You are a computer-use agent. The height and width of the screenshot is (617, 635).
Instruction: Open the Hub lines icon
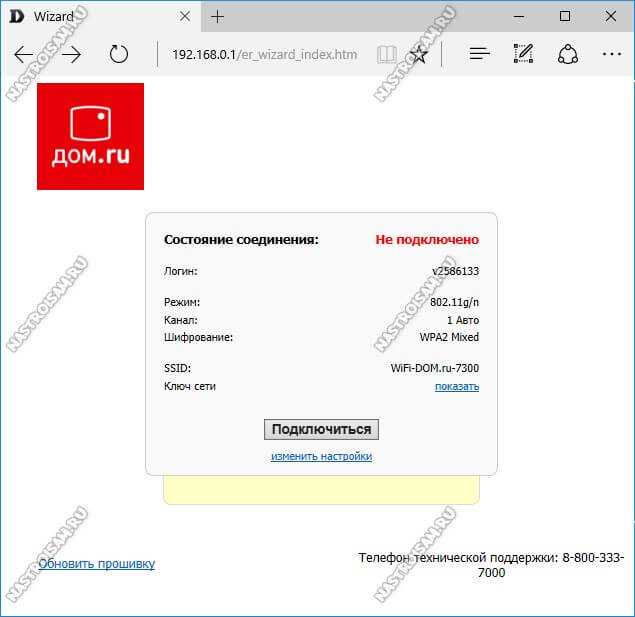[x=479, y=54]
